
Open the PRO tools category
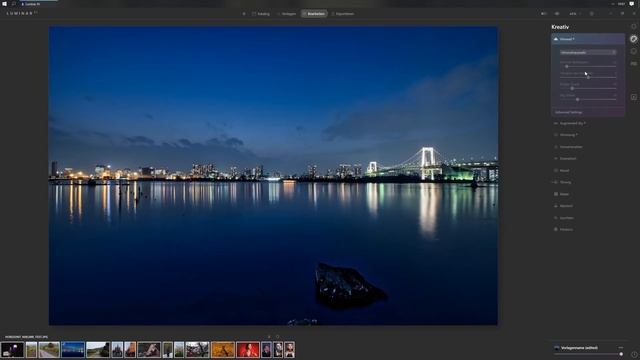633,64
